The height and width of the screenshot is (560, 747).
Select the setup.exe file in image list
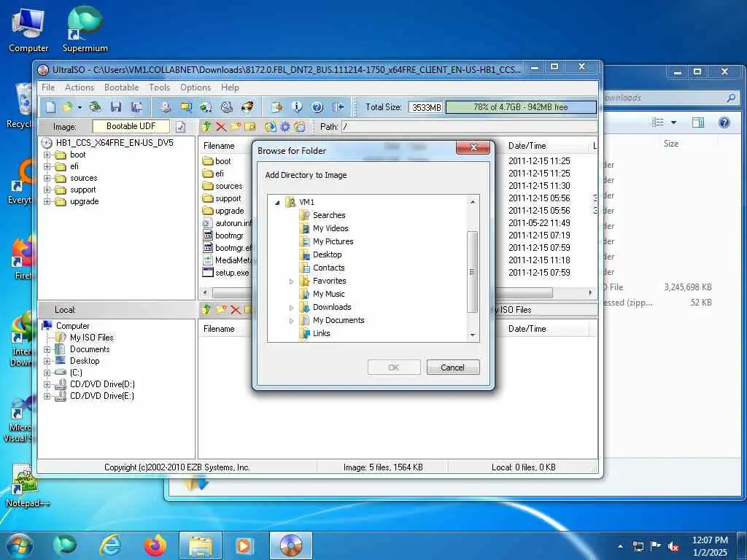[231, 273]
